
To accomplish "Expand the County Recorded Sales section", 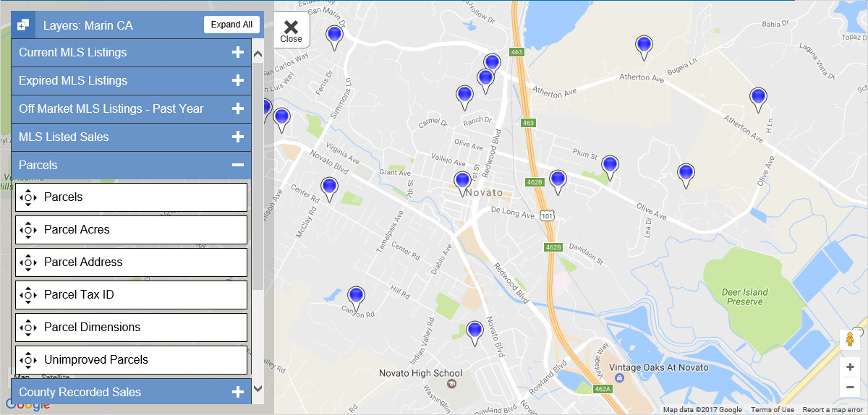I will 237,393.
